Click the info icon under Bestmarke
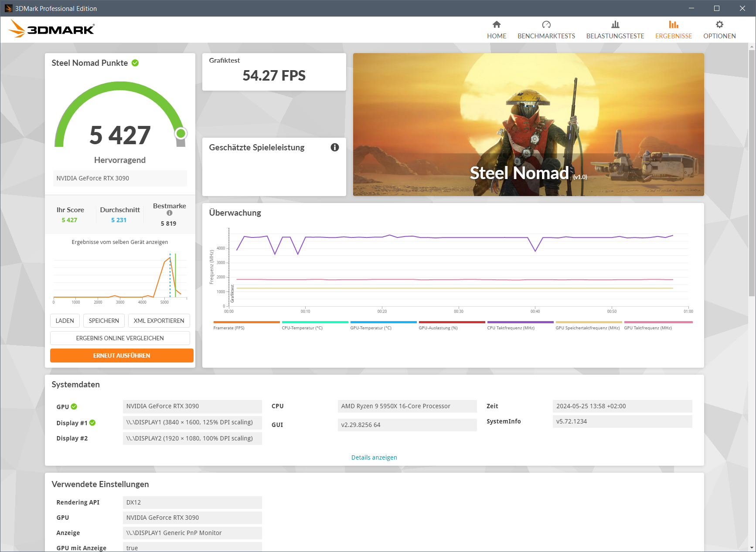 (169, 213)
